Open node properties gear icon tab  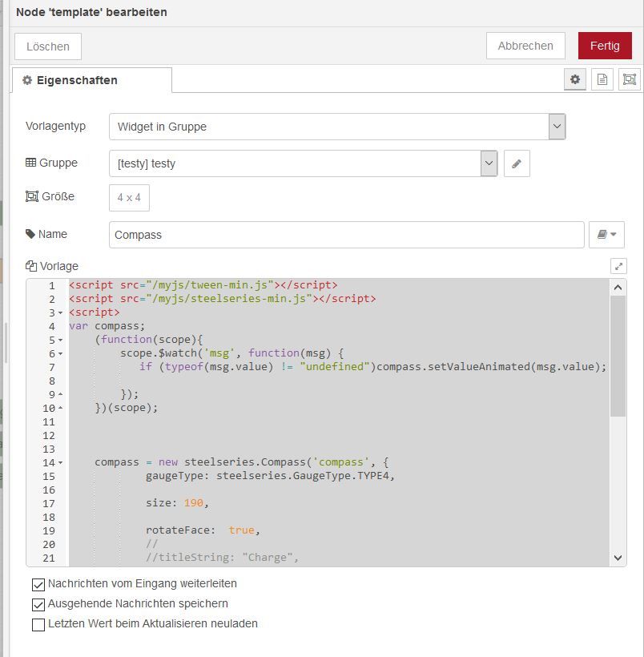point(575,79)
